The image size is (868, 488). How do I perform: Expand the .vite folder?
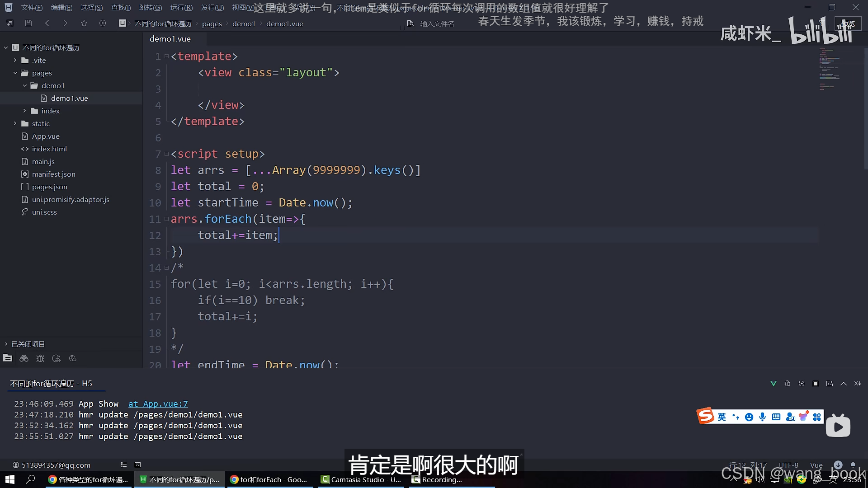click(x=15, y=60)
